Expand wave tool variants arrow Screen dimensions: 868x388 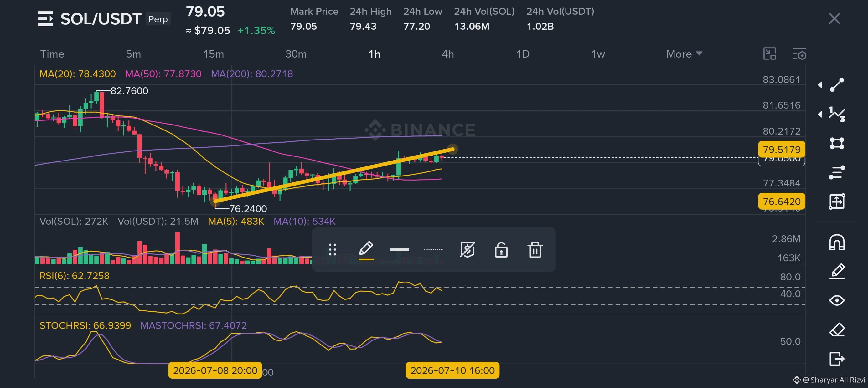820,114
